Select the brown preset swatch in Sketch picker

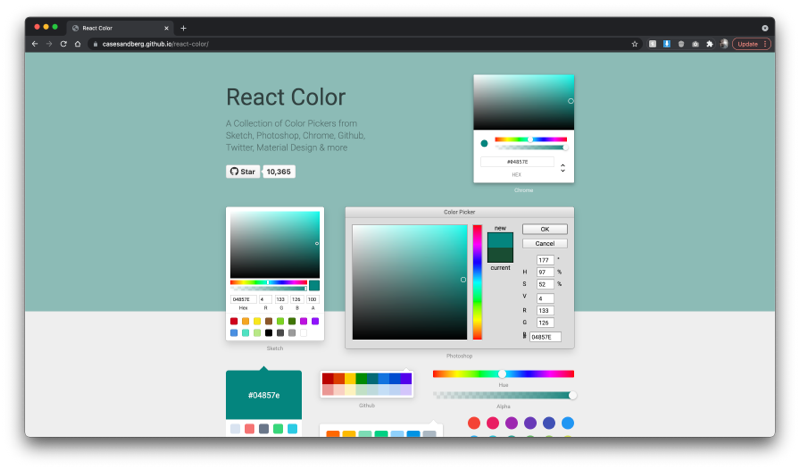(269, 321)
